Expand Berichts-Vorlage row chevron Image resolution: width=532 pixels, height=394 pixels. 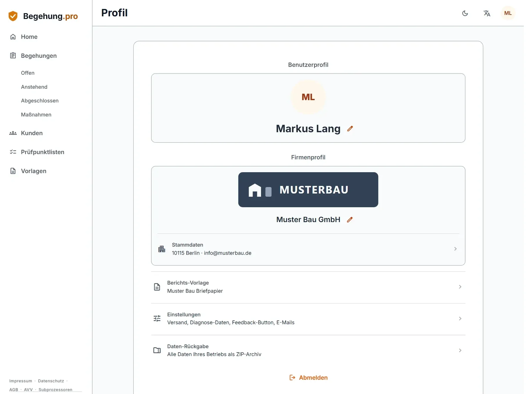460,287
